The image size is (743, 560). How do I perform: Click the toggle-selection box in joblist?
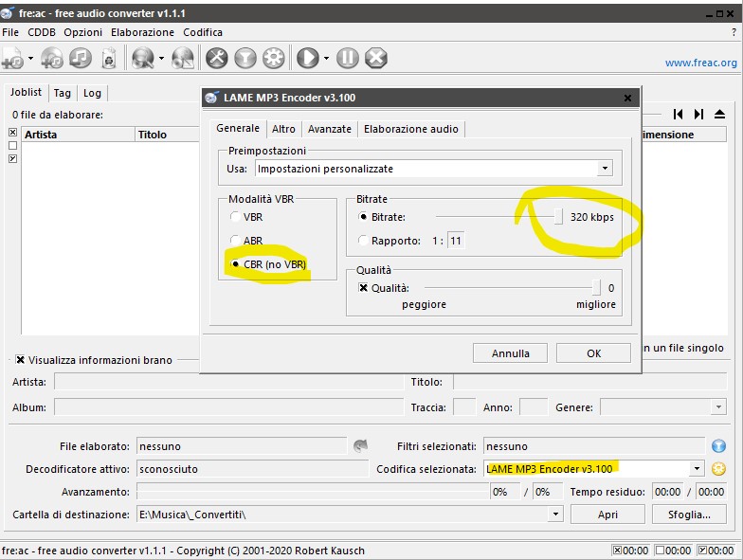[13, 159]
